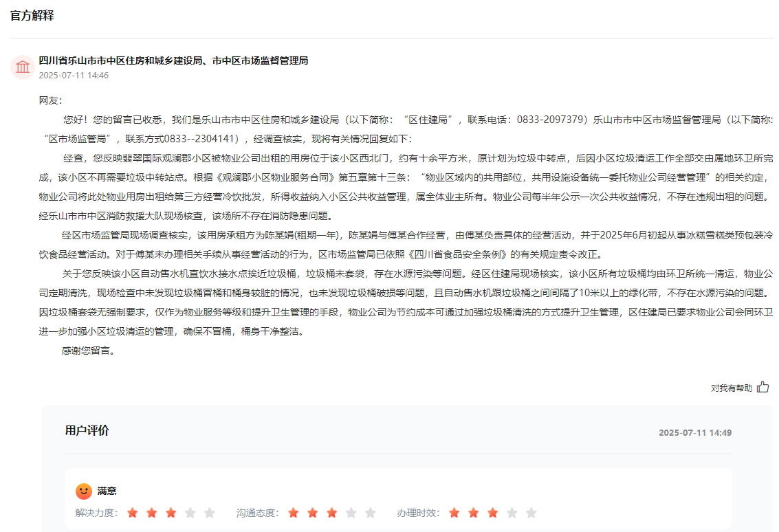779x532 pixels.
Task: Select the fourth star under 办理时效
Action: (x=511, y=512)
